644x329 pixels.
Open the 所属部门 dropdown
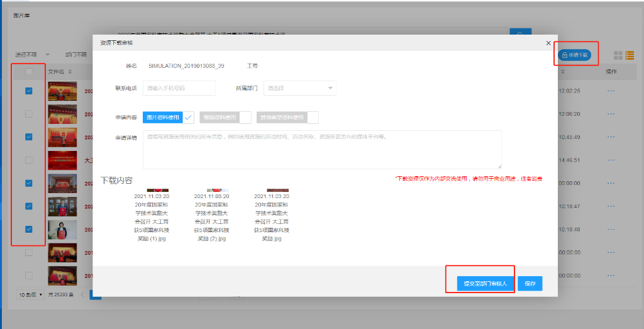300,88
